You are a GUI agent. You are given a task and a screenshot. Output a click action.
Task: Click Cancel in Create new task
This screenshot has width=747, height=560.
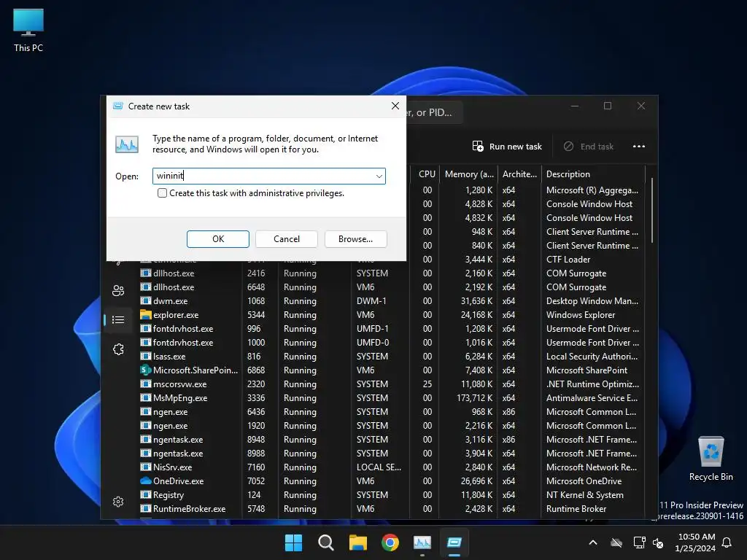[x=286, y=239]
